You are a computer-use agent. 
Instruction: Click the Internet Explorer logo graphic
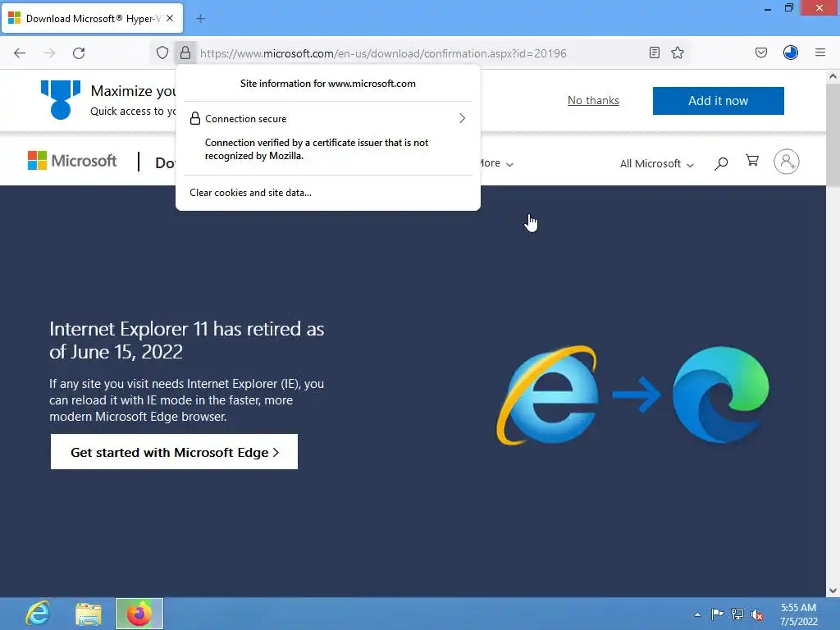(x=547, y=395)
